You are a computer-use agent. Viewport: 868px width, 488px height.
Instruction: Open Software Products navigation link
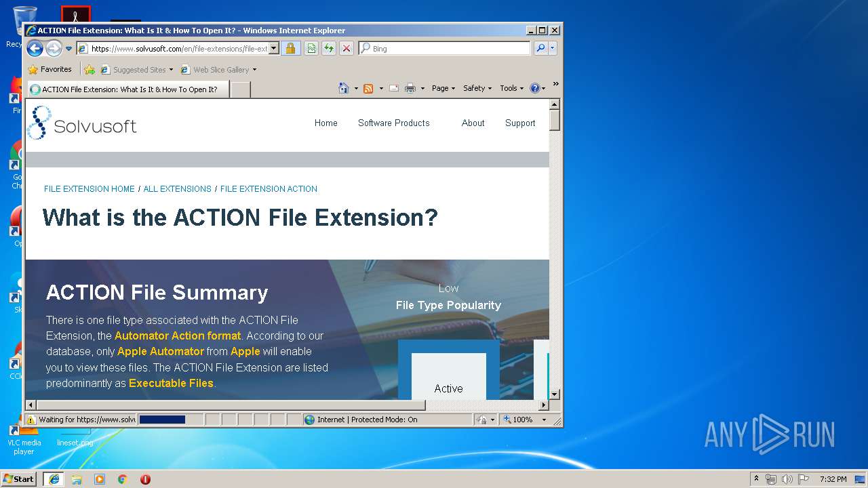[393, 123]
